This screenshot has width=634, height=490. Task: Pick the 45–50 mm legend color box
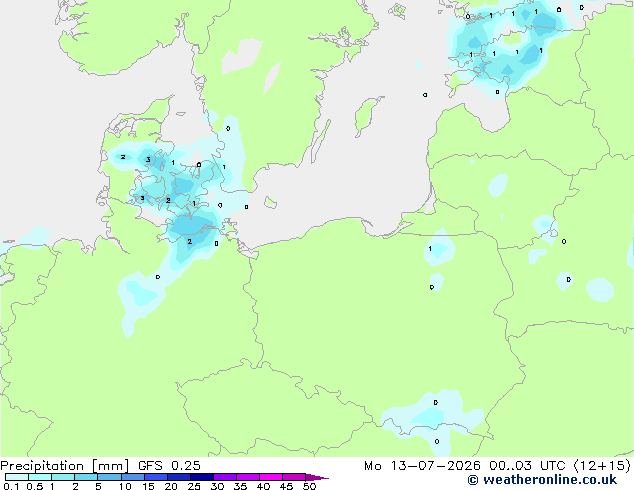pos(294,477)
